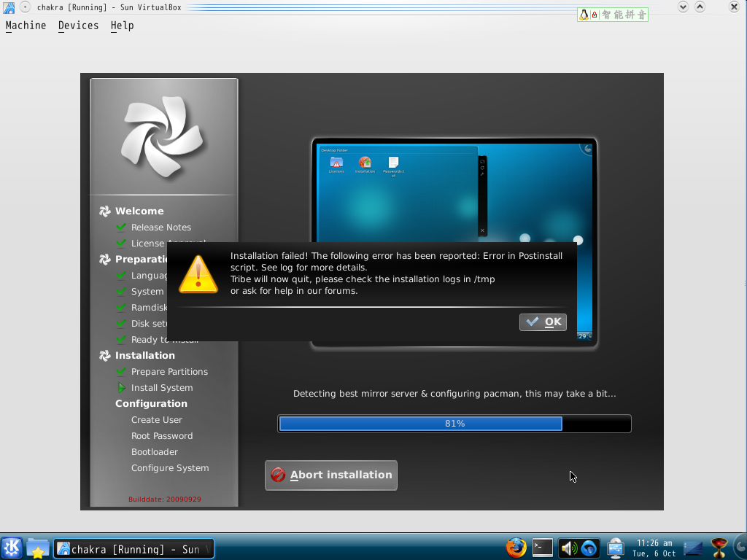Image resolution: width=747 pixels, height=560 pixels.
Task: Click the 智能拼音 input method label
Action: click(x=624, y=15)
